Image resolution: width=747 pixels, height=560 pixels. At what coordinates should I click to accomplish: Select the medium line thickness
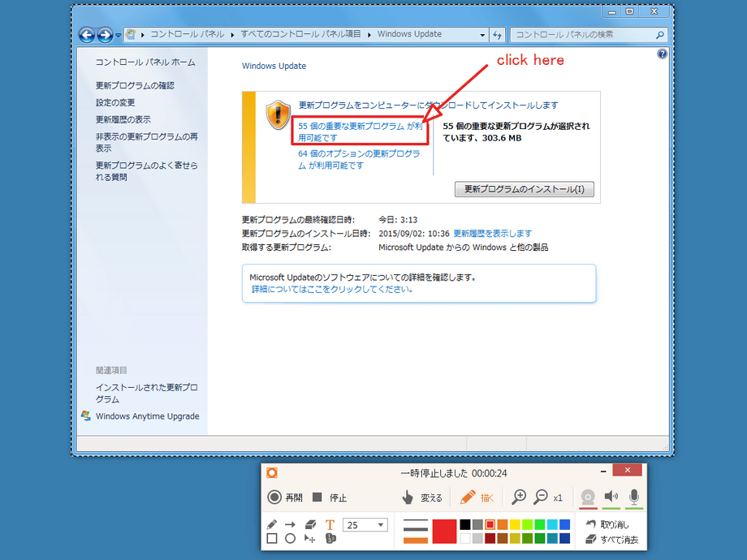[x=416, y=529]
